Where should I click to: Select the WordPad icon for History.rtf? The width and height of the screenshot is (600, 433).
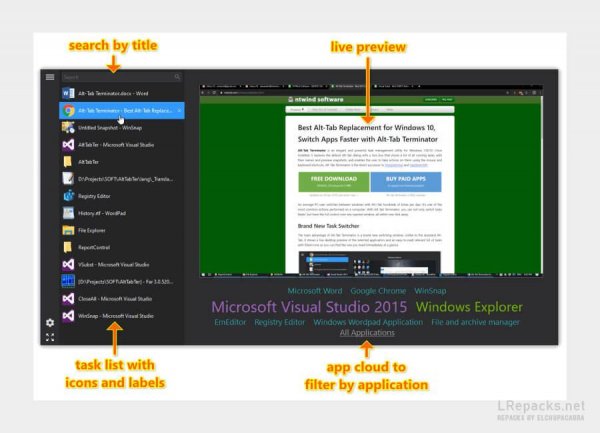68,213
